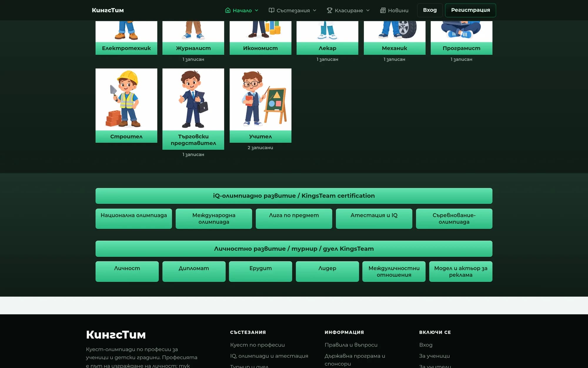Click the book icon beside Състезания

(x=271, y=10)
